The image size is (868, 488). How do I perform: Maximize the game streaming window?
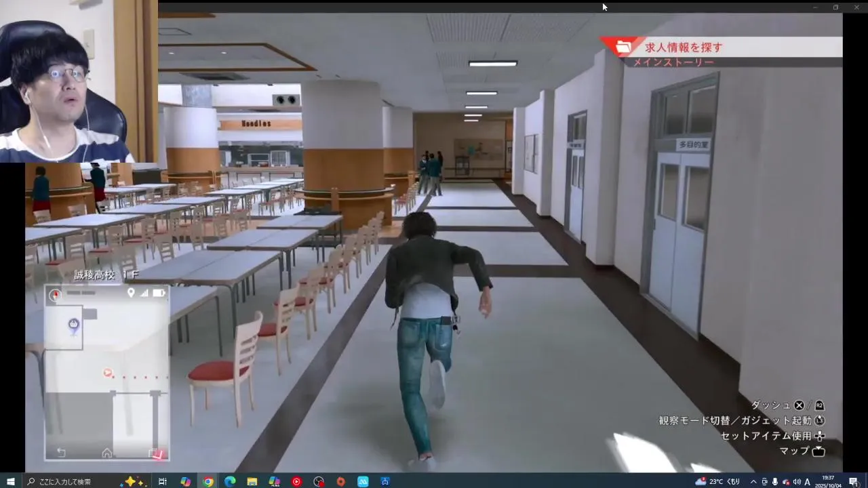tap(835, 7)
